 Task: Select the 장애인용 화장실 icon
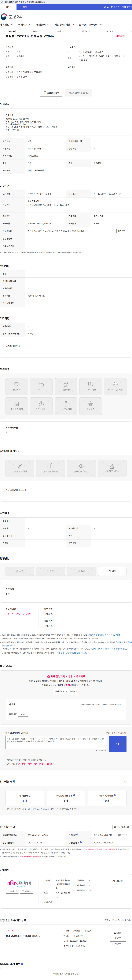point(81,468)
